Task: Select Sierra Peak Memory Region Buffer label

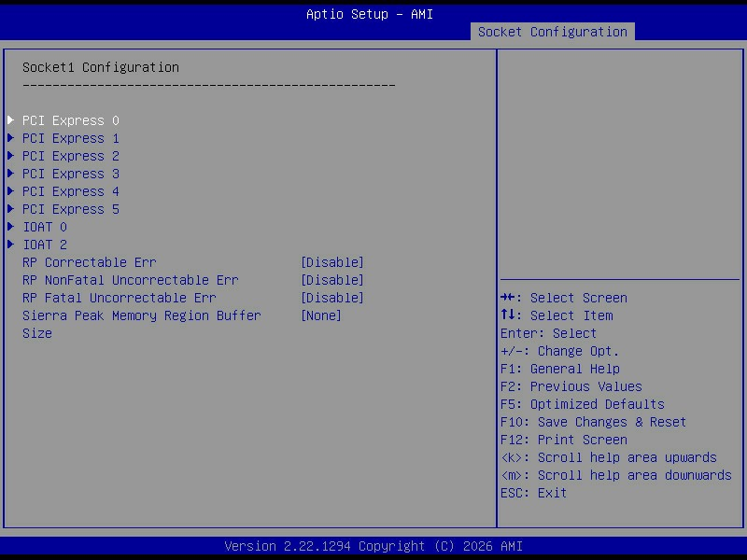Action: (142, 315)
